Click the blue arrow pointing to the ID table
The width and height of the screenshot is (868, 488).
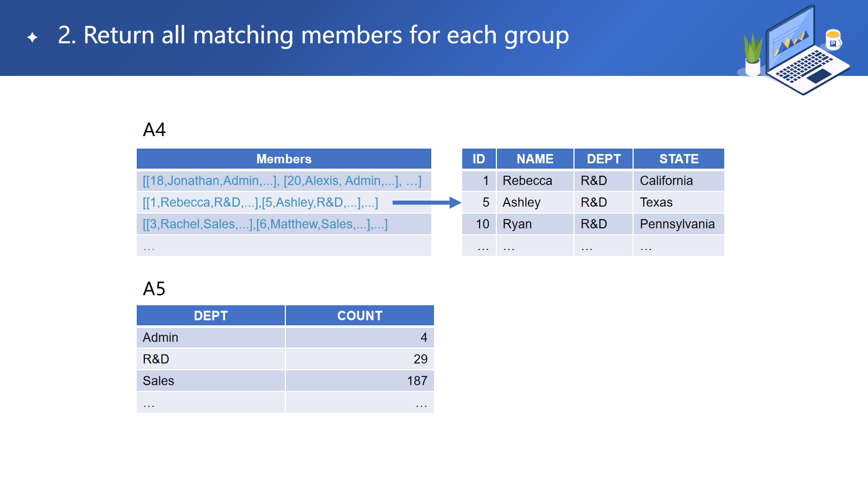(426, 203)
